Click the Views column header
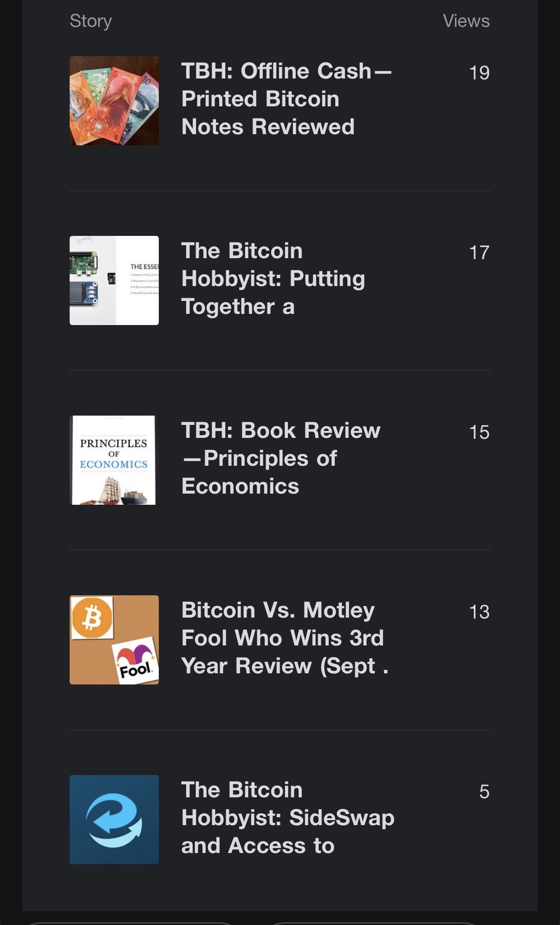The image size is (560, 925). (466, 21)
